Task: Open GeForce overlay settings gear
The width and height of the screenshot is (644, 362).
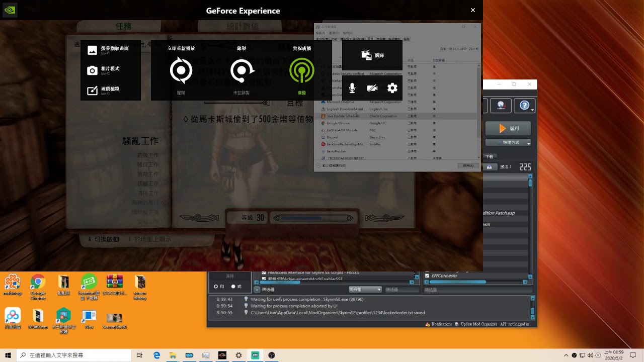Action: tap(392, 88)
